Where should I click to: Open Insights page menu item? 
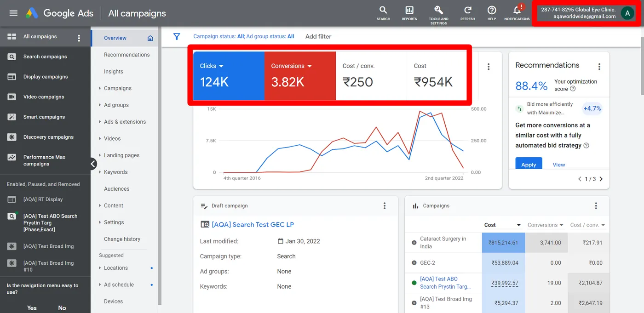click(114, 72)
